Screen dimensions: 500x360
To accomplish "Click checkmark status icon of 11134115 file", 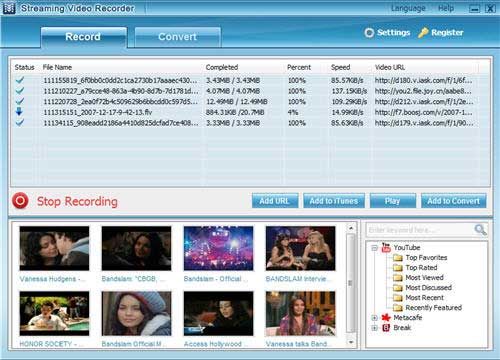I will point(20,123).
